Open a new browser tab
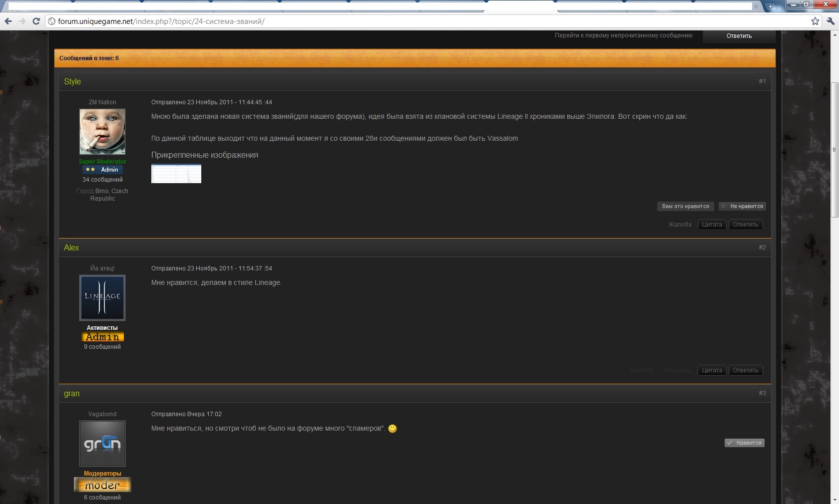 [x=771, y=6]
